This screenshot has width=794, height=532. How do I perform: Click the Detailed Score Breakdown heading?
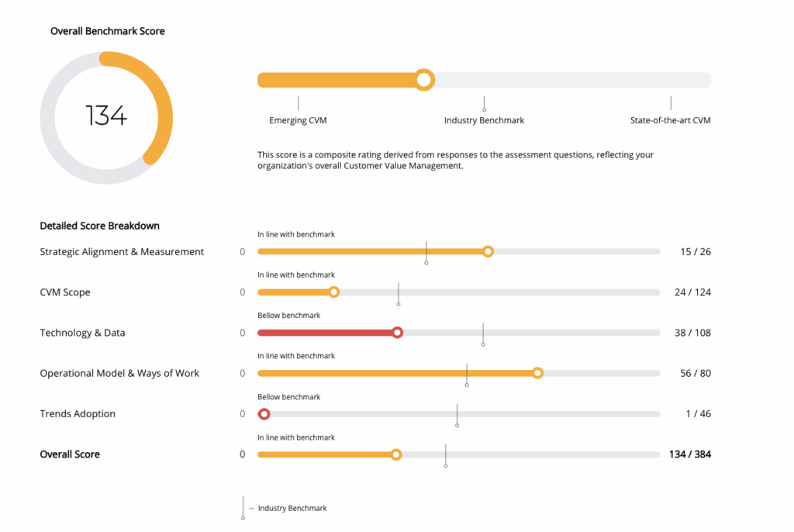click(x=99, y=226)
